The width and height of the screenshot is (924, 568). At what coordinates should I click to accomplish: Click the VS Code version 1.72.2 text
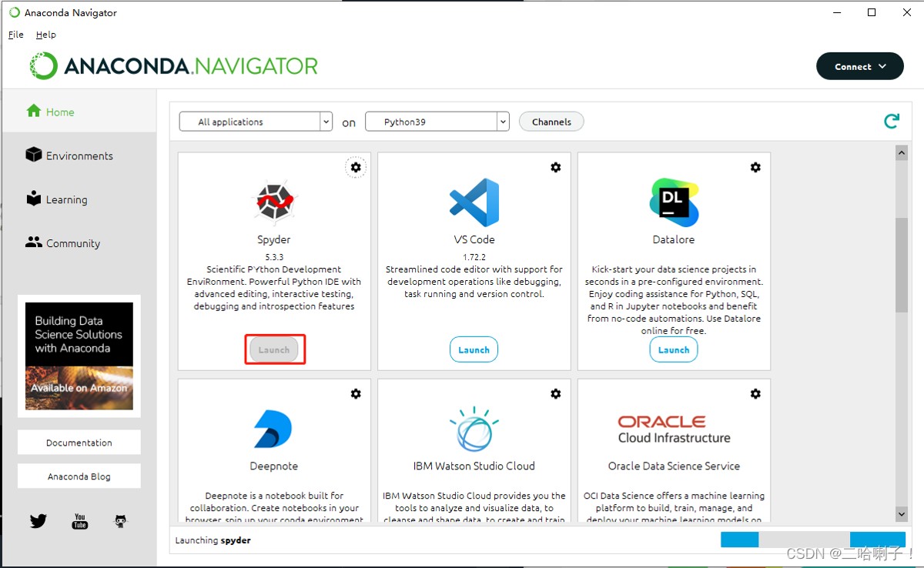[x=474, y=257]
